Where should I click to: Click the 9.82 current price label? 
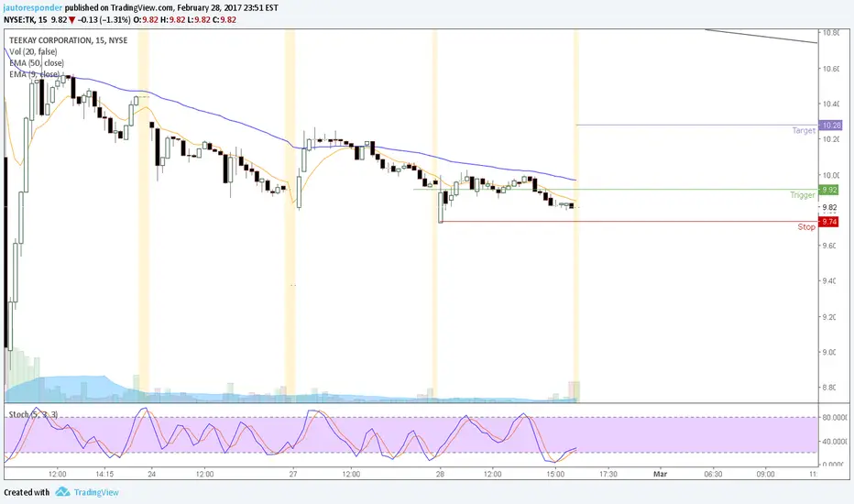coord(829,208)
